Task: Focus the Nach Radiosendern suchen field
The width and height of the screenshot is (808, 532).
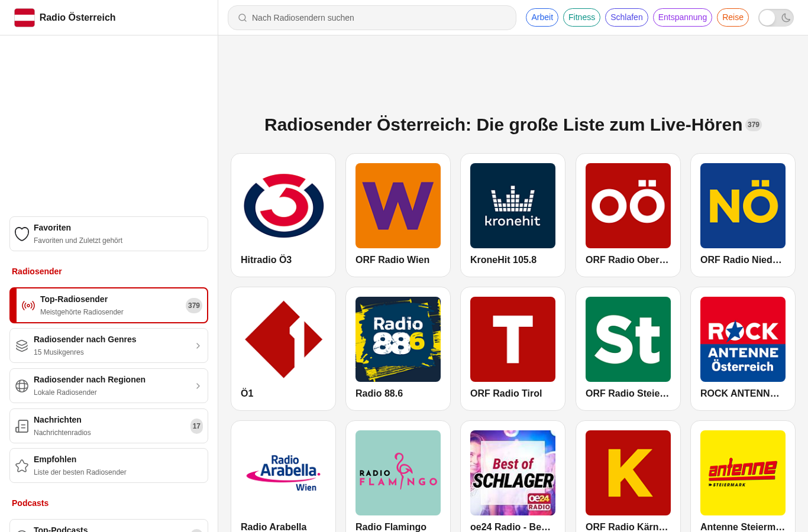Action: (x=372, y=18)
